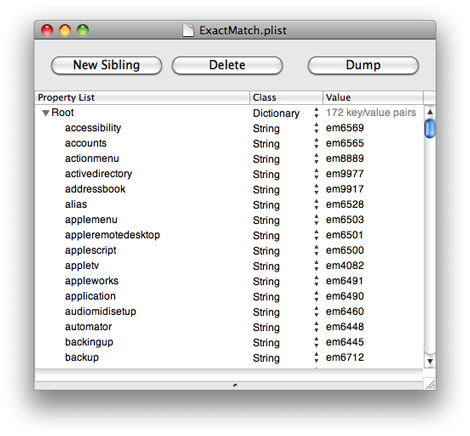Open class popup for appletv row

coord(316,266)
